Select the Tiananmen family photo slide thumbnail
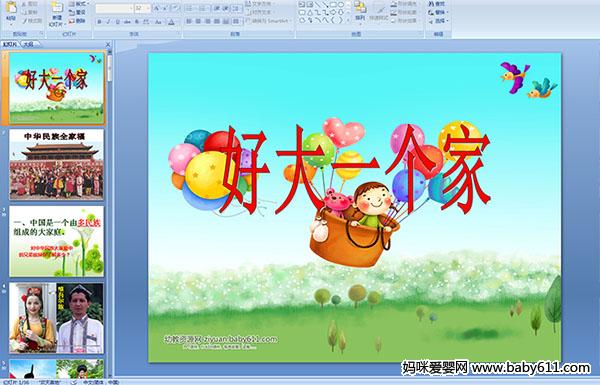Screen dimensions: 600x385 (57, 165)
